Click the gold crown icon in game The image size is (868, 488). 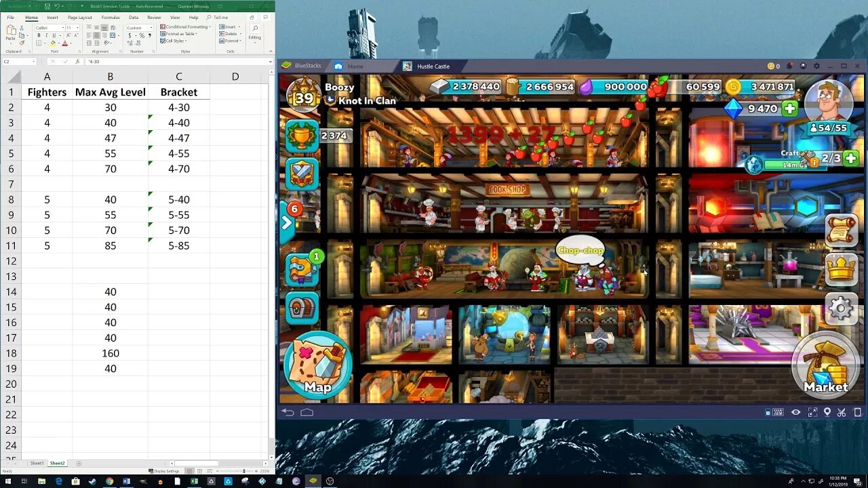click(x=842, y=269)
